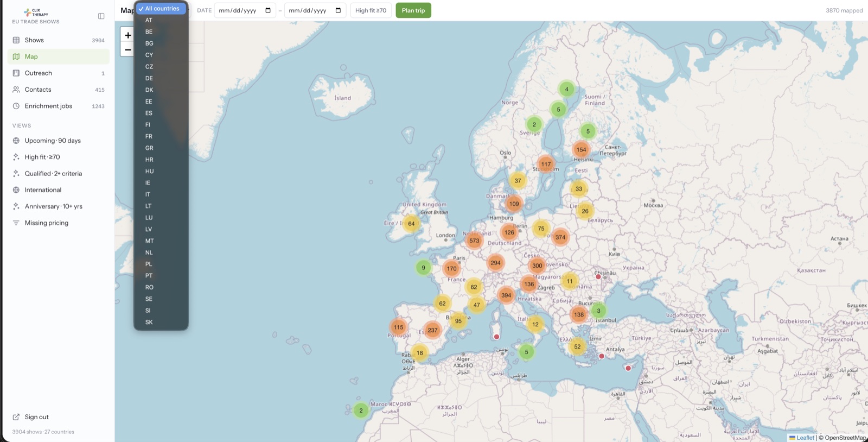Click the Missing pricing filter icon
The image size is (868, 442).
pyautogui.click(x=16, y=223)
